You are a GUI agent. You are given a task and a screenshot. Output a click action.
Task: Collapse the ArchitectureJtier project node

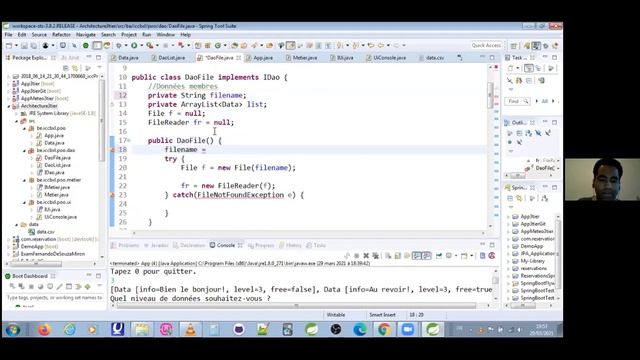(x=9, y=106)
